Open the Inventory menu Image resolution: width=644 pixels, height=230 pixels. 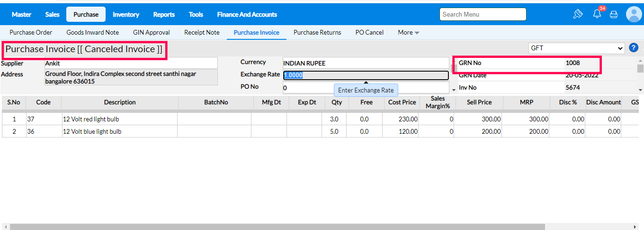point(126,14)
